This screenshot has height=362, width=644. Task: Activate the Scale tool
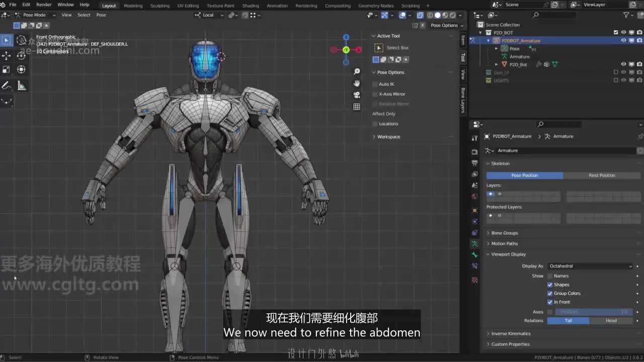point(7,69)
